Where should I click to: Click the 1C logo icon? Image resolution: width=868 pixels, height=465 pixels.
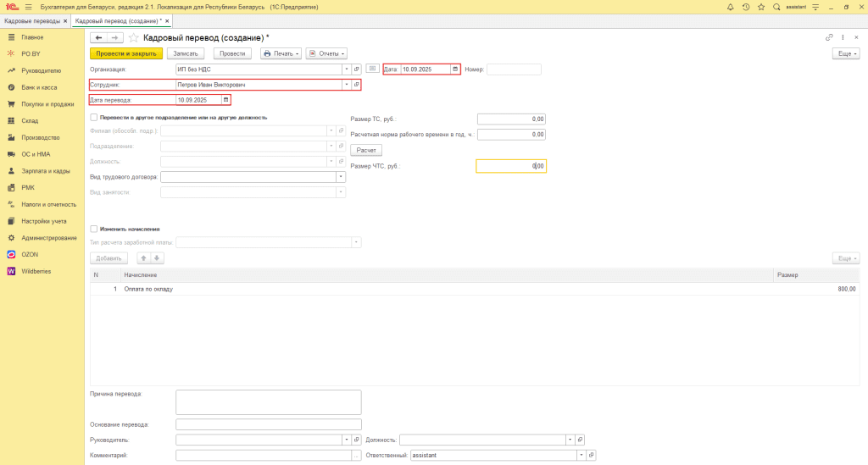[12, 7]
